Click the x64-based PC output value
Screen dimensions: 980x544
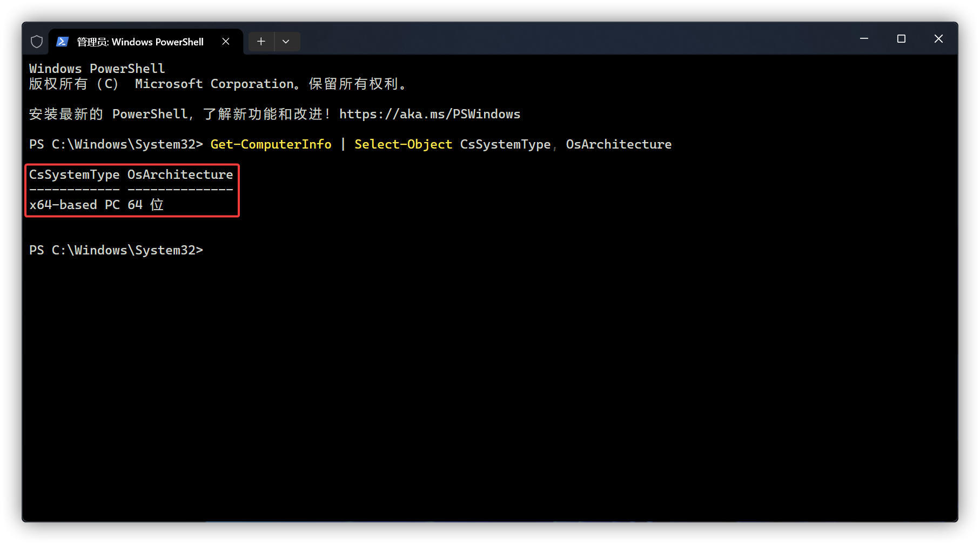click(74, 205)
